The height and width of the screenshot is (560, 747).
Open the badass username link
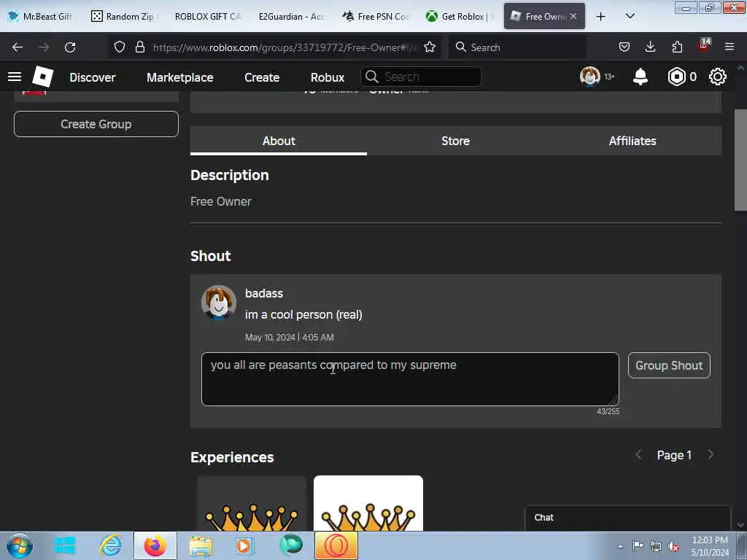(264, 293)
